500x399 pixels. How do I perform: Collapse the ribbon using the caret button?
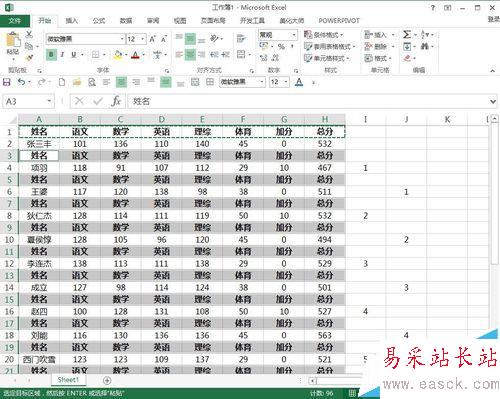492,70
